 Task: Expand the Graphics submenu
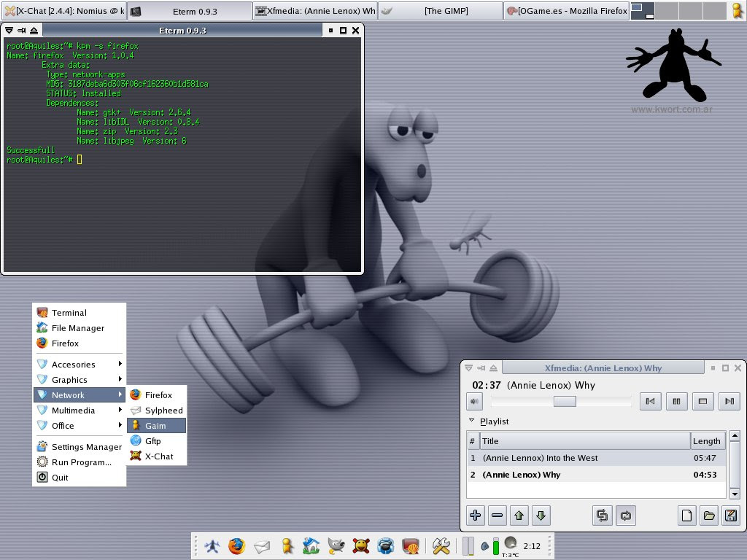click(79, 379)
